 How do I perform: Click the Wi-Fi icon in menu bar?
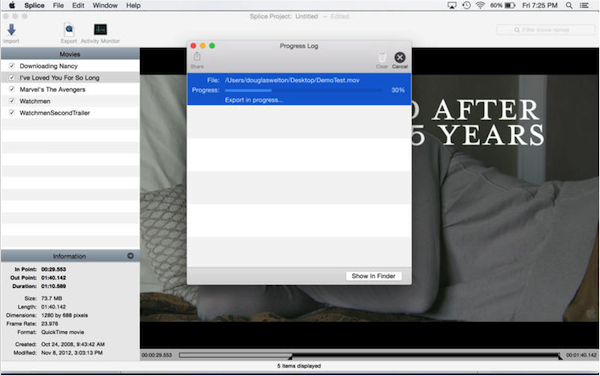[480, 5]
